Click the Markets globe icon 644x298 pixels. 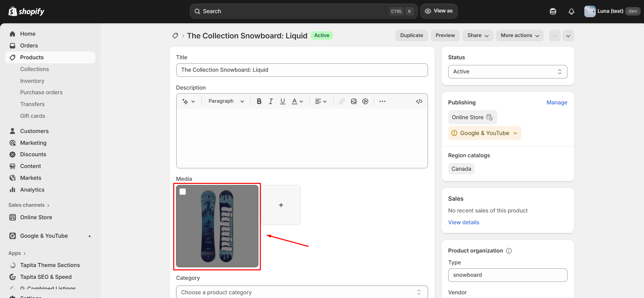pos(12,178)
